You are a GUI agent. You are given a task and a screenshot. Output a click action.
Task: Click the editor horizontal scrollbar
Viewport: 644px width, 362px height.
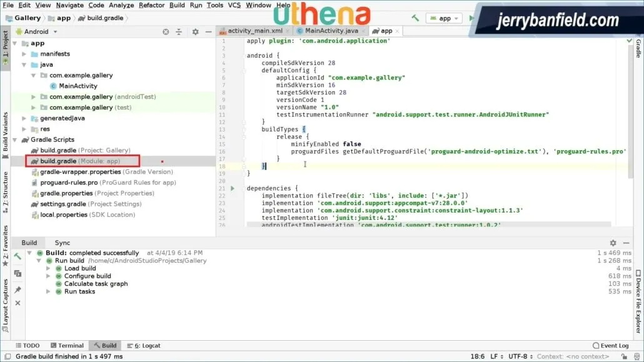tap(428, 224)
